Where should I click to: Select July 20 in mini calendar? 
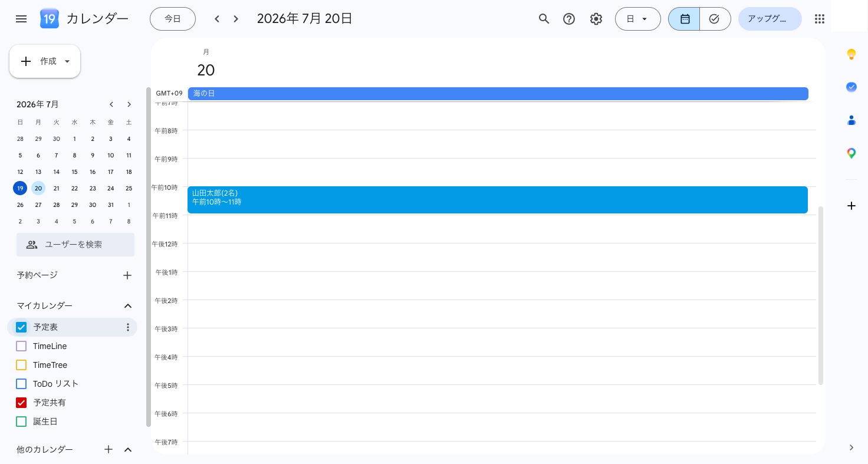38,188
